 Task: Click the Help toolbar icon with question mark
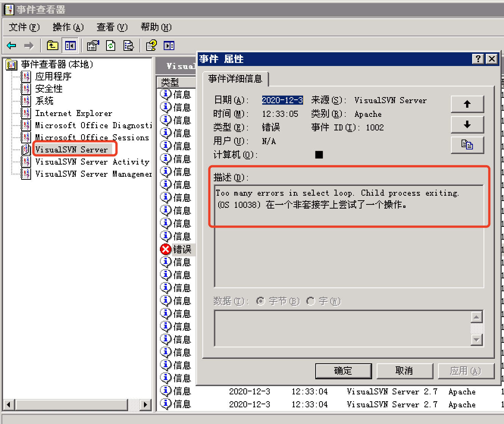click(x=152, y=46)
